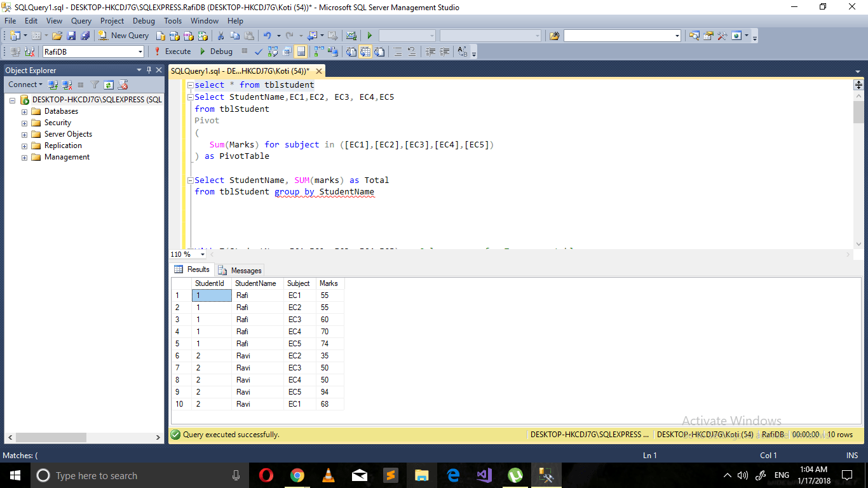Open Activity Monitor toolbar icon
This screenshot has height=488, width=868.
tap(351, 36)
